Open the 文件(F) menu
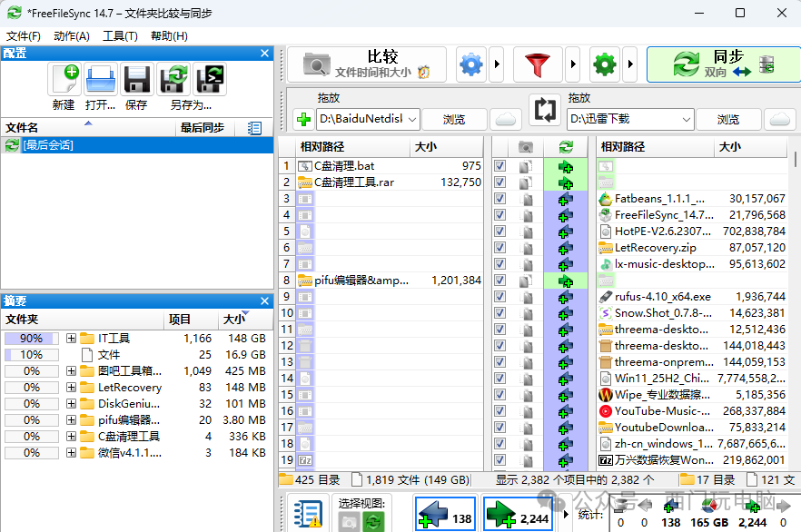The height and width of the screenshot is (532, 801). (23, 36)
